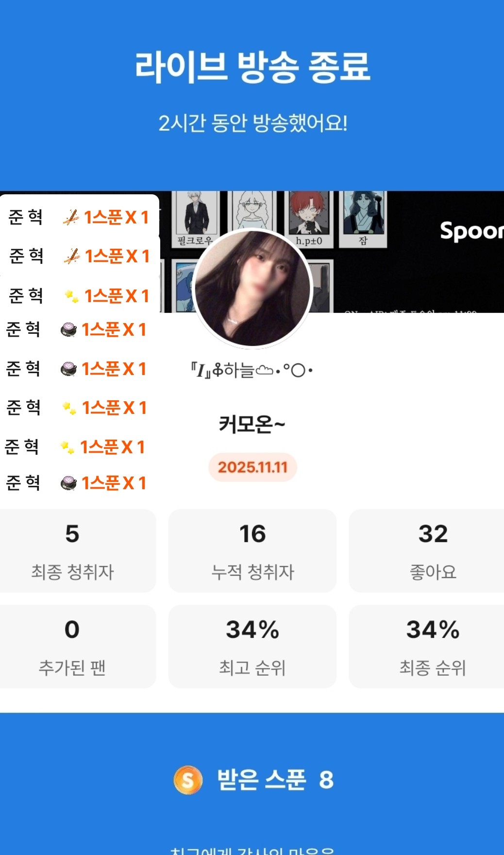Open the 최고 순위 34% card
Image resolution: width=504 pixels, height=855 pixels.
[252, 647]
